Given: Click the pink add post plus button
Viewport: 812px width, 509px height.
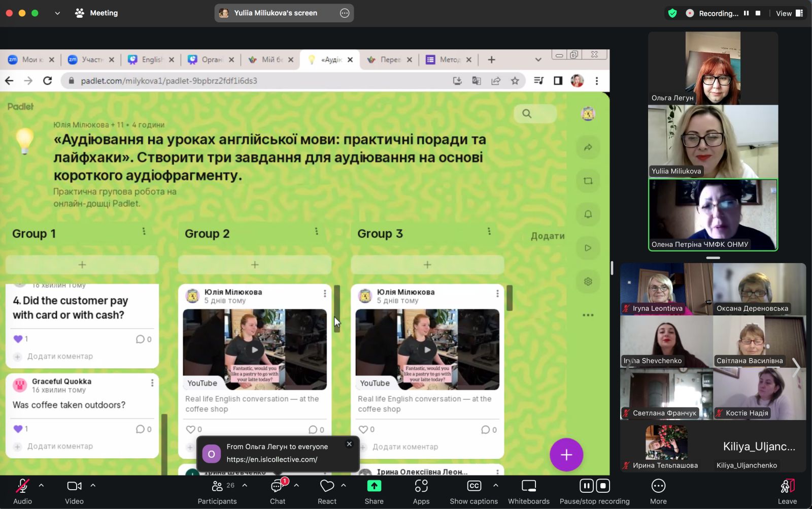Looking at the screenshot, I should (x=566, y=455).
